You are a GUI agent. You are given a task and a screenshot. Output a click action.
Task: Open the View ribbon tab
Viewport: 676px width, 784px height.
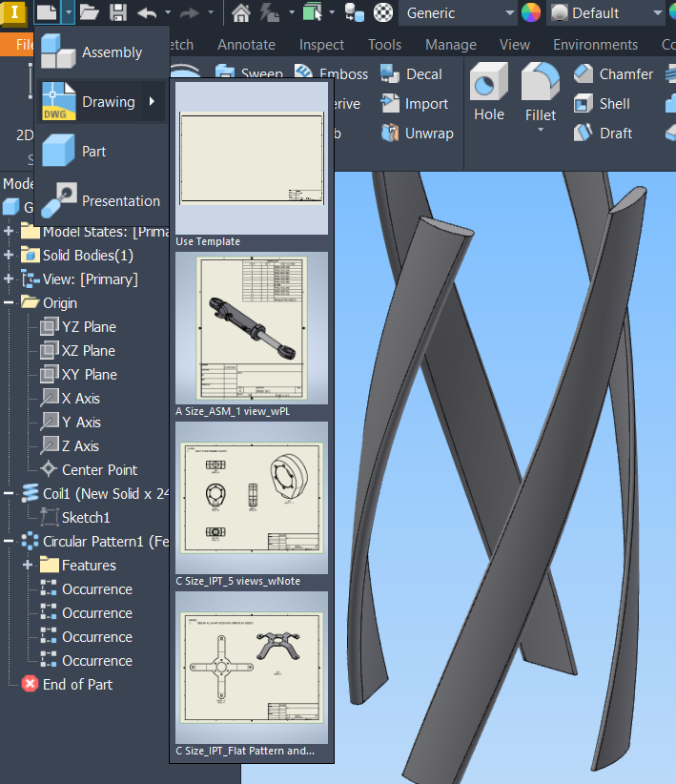coord(515,45)
